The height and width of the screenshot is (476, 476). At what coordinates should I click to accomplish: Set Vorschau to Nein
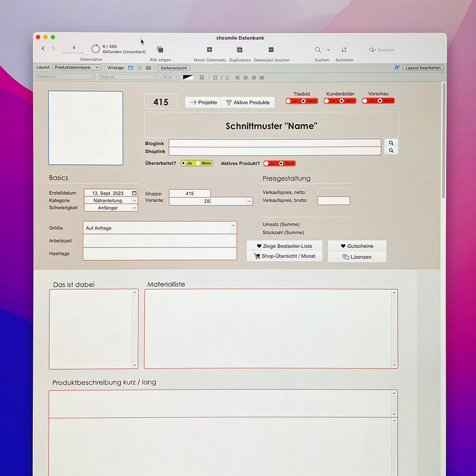pos(380,101)
